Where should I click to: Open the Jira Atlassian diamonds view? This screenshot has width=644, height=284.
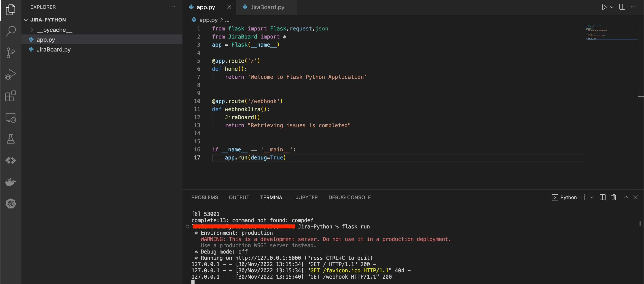tap(11, 161)
